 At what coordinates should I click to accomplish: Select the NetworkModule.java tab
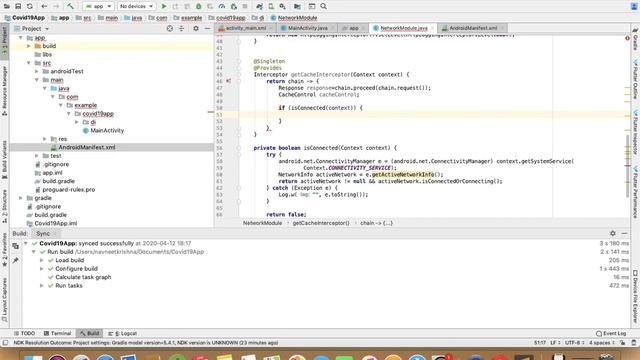point(404,28)
